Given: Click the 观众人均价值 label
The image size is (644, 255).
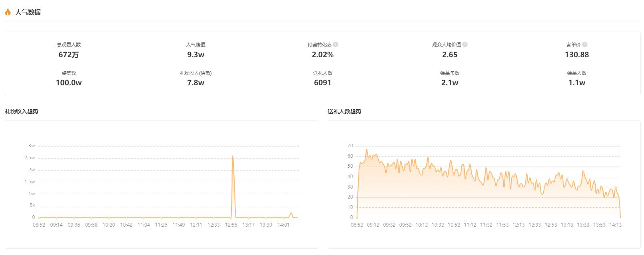Looking at the screenshot, I should 447,45.
